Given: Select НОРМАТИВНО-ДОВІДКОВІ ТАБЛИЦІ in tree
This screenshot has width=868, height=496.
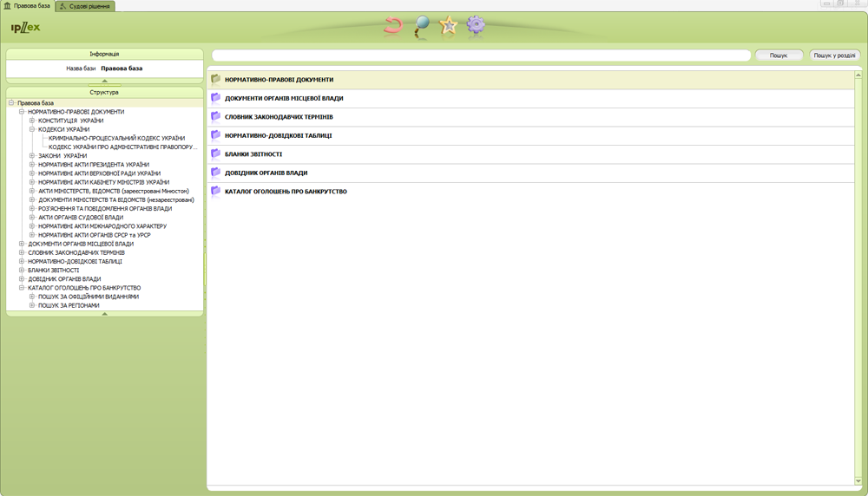Looking at the screenshot, I should coord(76,262).
